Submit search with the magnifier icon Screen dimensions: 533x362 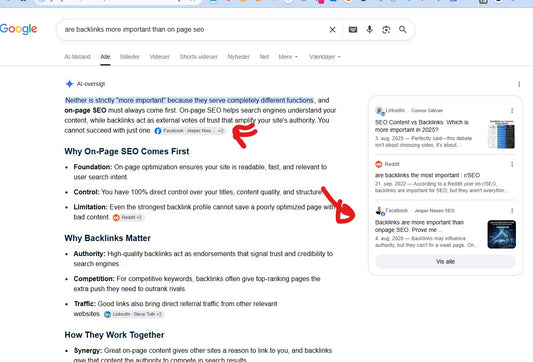402,30
